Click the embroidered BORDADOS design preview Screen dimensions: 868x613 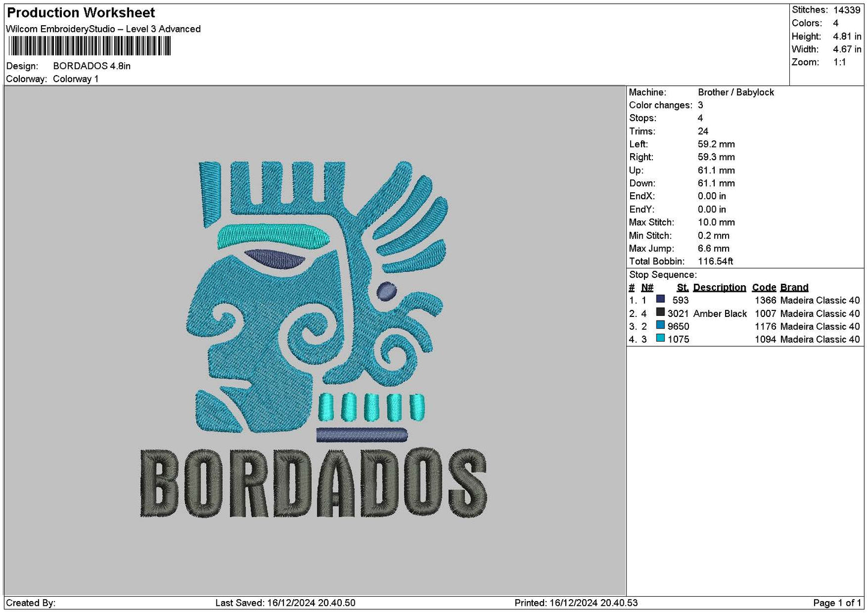(x=313, y=339)
